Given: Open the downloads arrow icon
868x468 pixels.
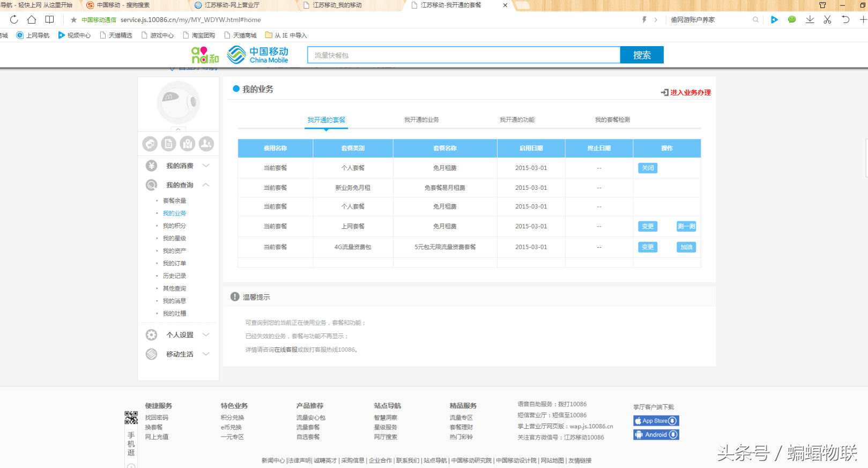Looking at the screenshot, I should click(x=810, y=20).
